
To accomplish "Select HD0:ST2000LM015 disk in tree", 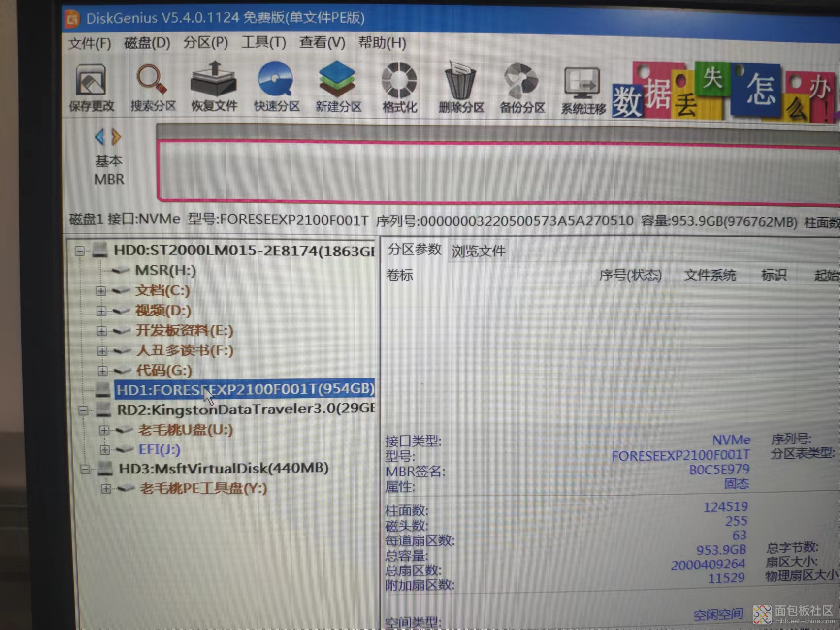I will [244, 251].
